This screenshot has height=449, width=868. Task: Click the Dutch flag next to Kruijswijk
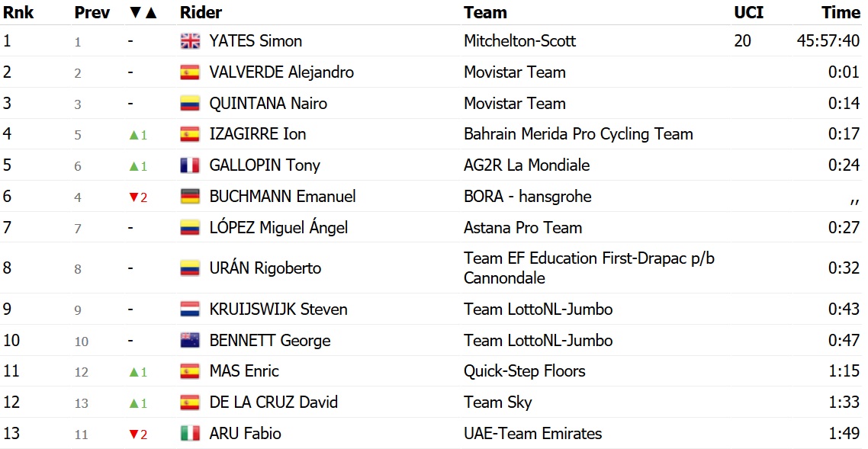click(x=190, y=309)
